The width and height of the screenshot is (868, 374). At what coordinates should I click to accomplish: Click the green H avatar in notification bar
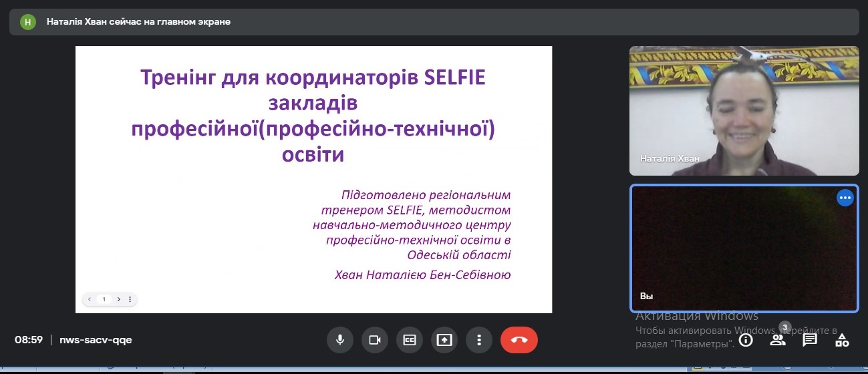27,21
